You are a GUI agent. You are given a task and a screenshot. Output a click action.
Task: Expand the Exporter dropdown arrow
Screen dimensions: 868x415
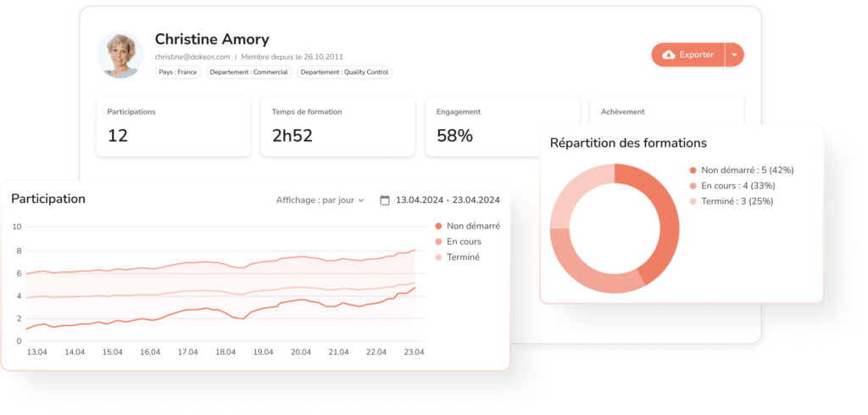[734, 54]
